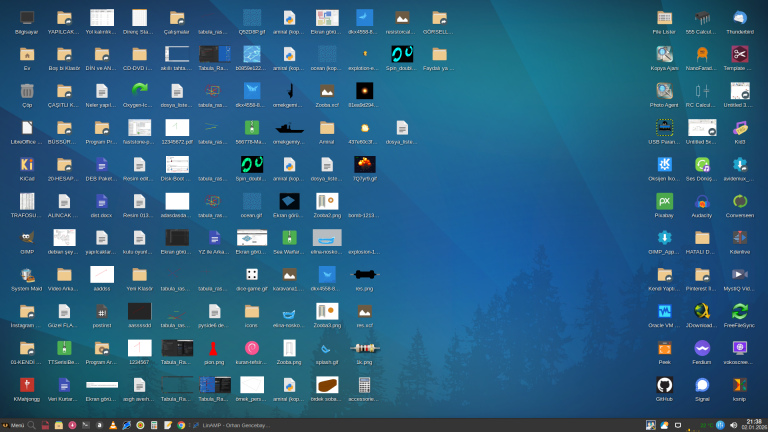The width and height of the screenshot is (768, 432).
Task: Open the Çöp trash icon
Action: [x=27, y=91]
